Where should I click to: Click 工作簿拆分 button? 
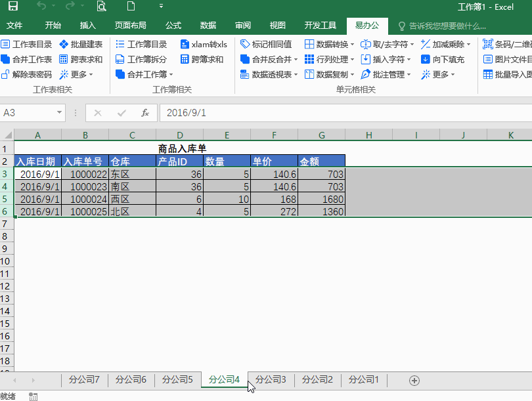click(141, 59)
